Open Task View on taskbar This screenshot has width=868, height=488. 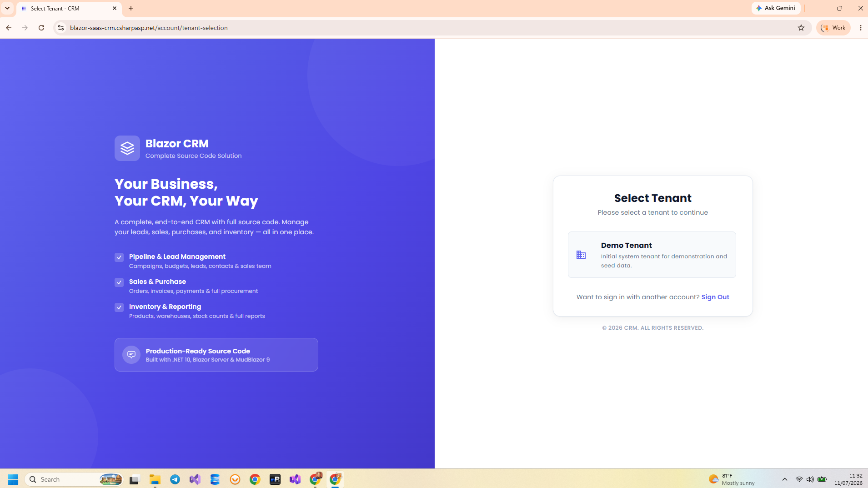(134, 479)
